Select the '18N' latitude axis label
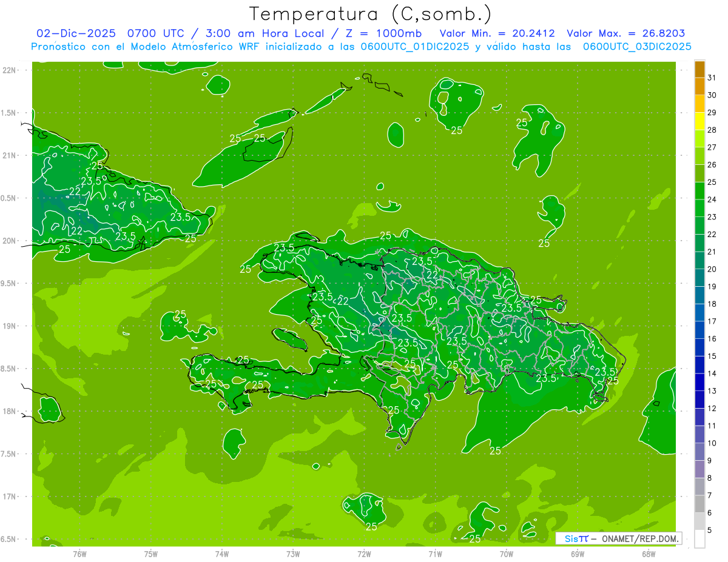Image resolution: width=728 pixels, height=562 pixels. (x=9, y=411)
